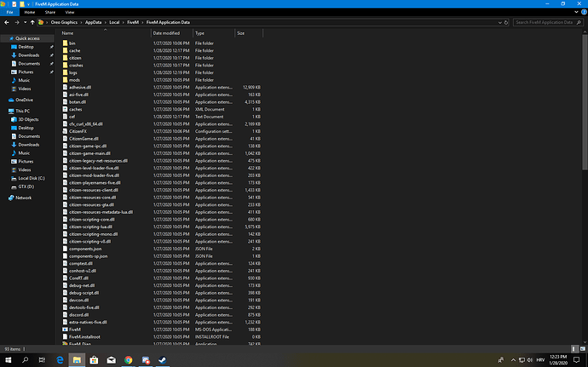Click the vertical scrollbar of the file list
This screenshot has width=588, height=367.
pyautogui.click(x=585, y=102)
